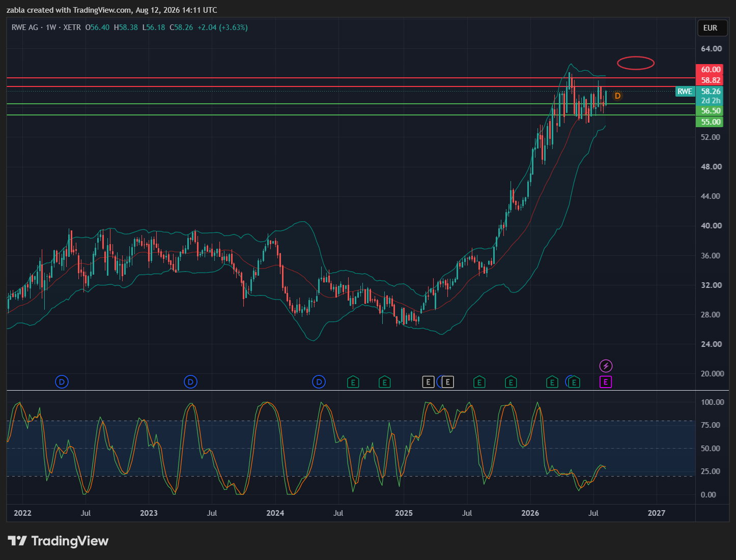This screenshot has width=736, height=560.
Task: Click the XETR exchange in the legend
Action: [x=72, y=27]
